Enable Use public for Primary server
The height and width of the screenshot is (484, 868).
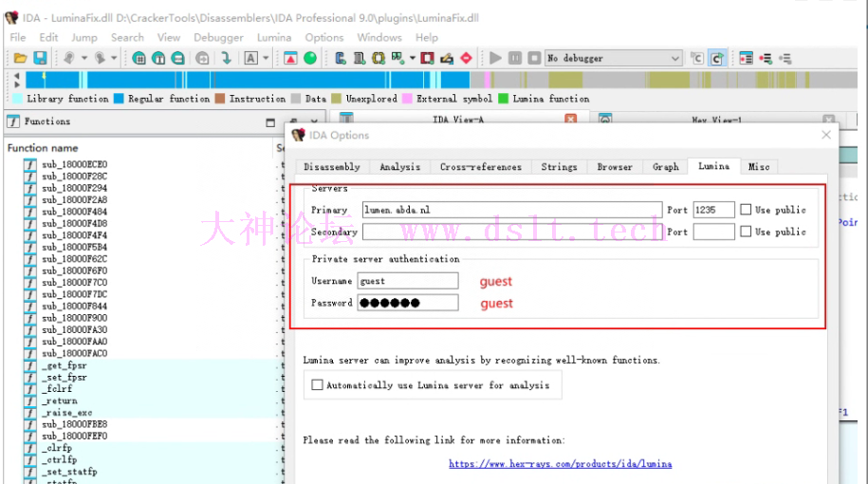point(747,210)
